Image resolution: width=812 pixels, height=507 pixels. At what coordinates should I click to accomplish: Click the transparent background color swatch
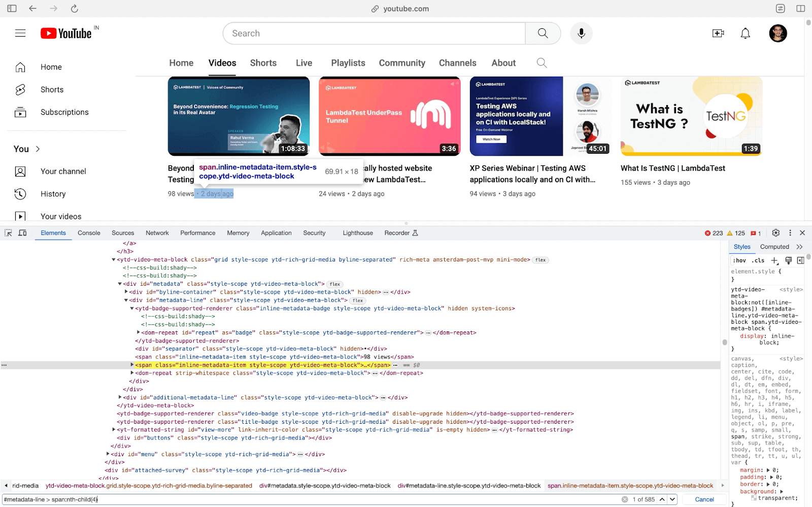click(754, 498)
